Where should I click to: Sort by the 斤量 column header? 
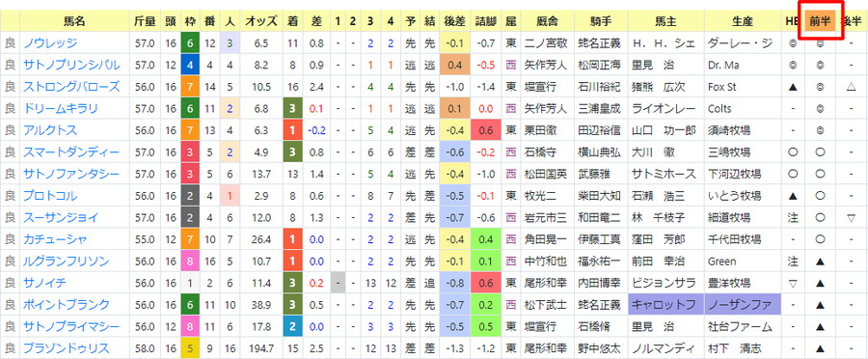tap(145, 21)
